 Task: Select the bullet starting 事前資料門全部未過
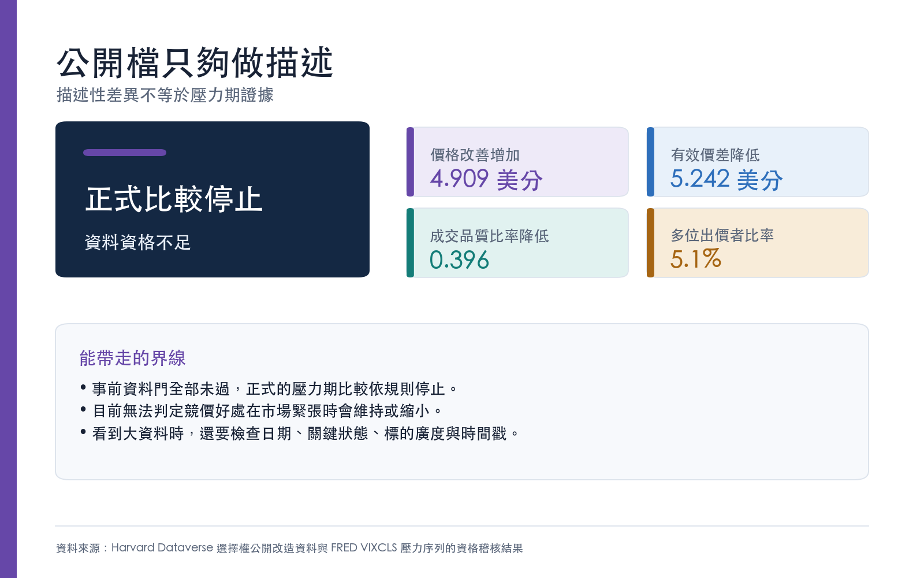point(269,389)
